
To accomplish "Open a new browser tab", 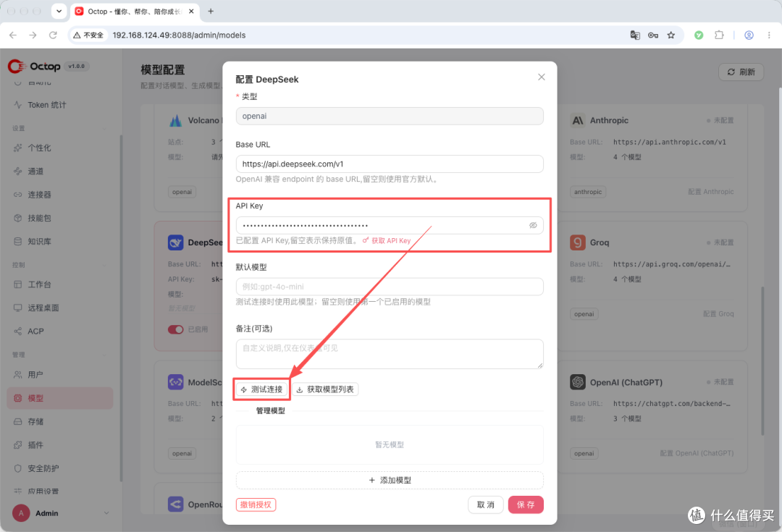I will pyautogui.click(x=211, y=11).
